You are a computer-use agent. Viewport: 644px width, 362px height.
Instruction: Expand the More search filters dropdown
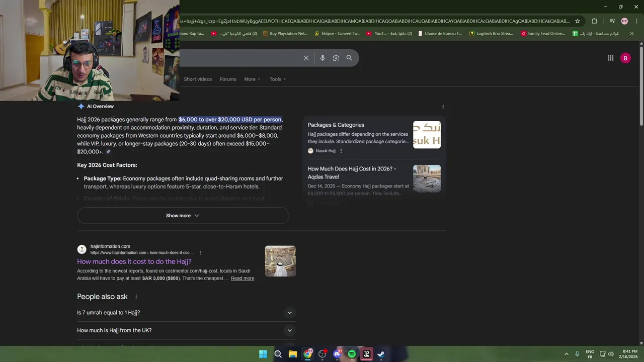pyautogui.click(x=252, y=79)
